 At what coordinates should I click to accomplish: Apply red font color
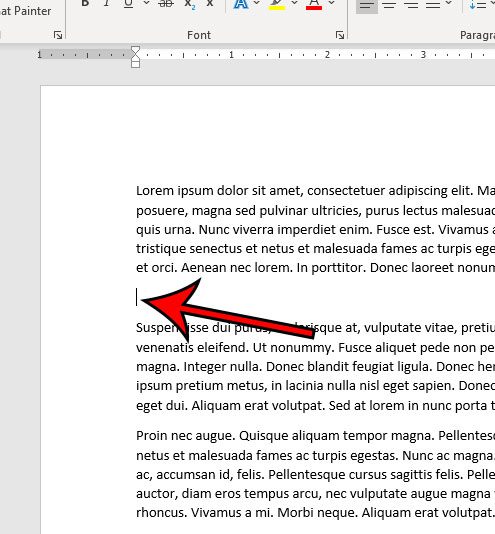(x=314, y=4)
